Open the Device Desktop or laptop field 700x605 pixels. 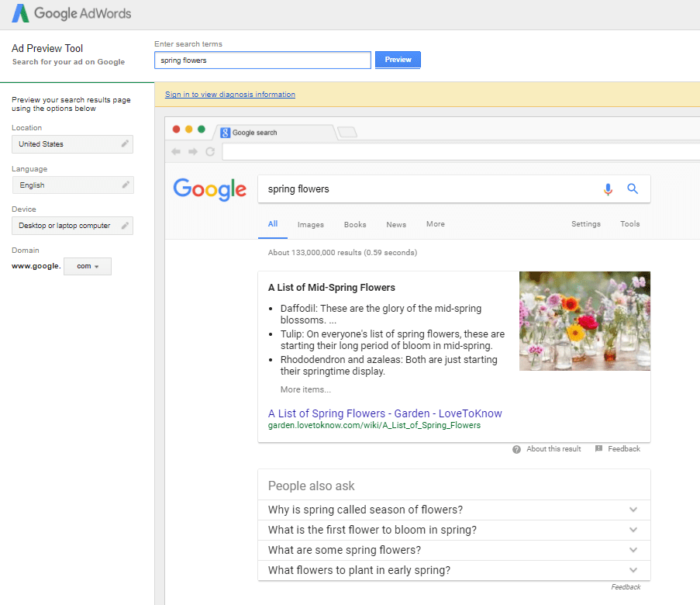coord(72,226)
